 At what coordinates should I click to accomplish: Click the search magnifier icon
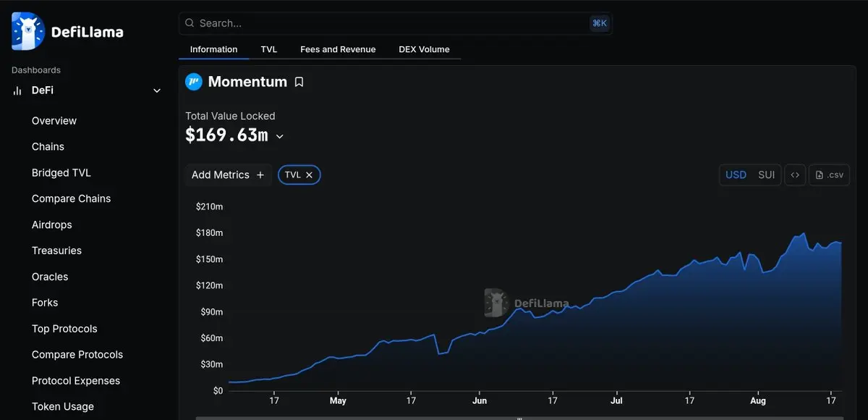click(190, 23)
